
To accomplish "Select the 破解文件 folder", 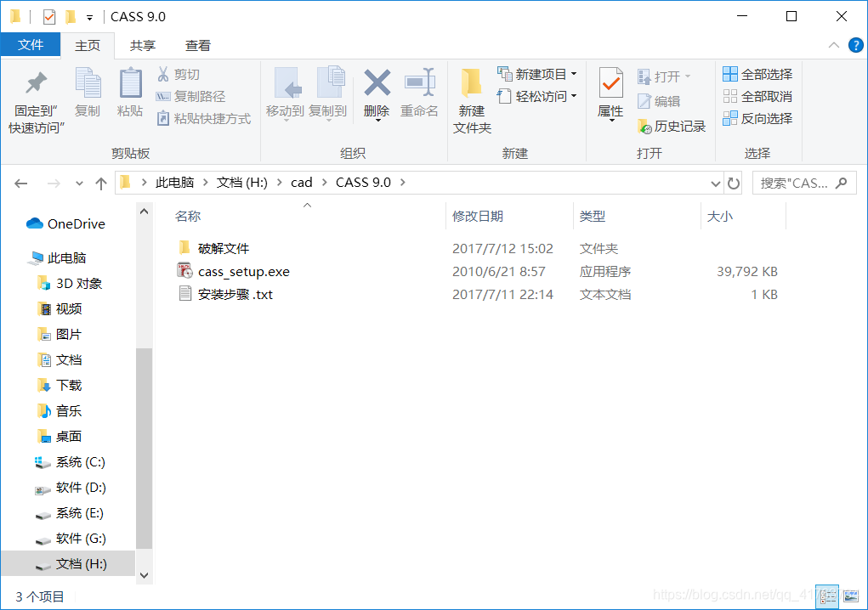I will (223, 248).
